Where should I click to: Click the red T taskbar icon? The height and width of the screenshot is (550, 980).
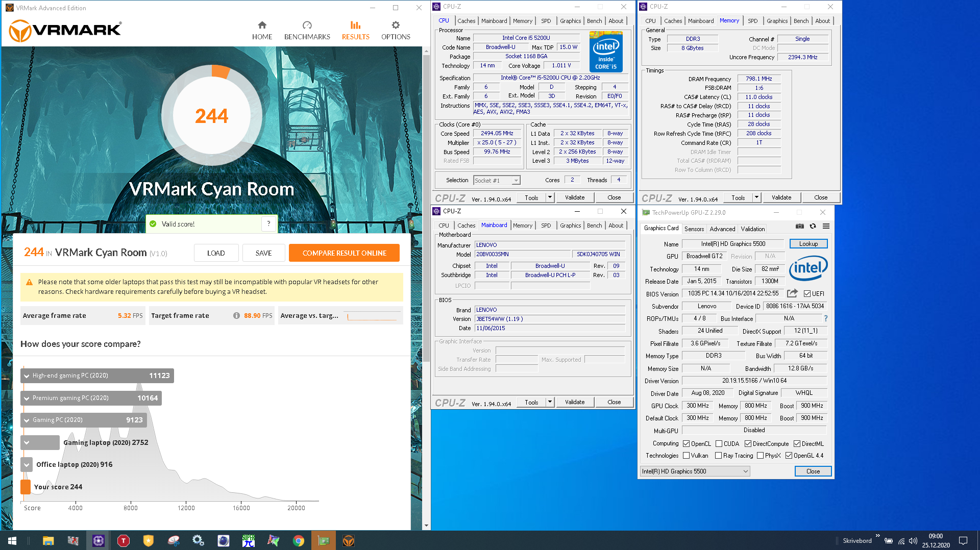[124, 540]
